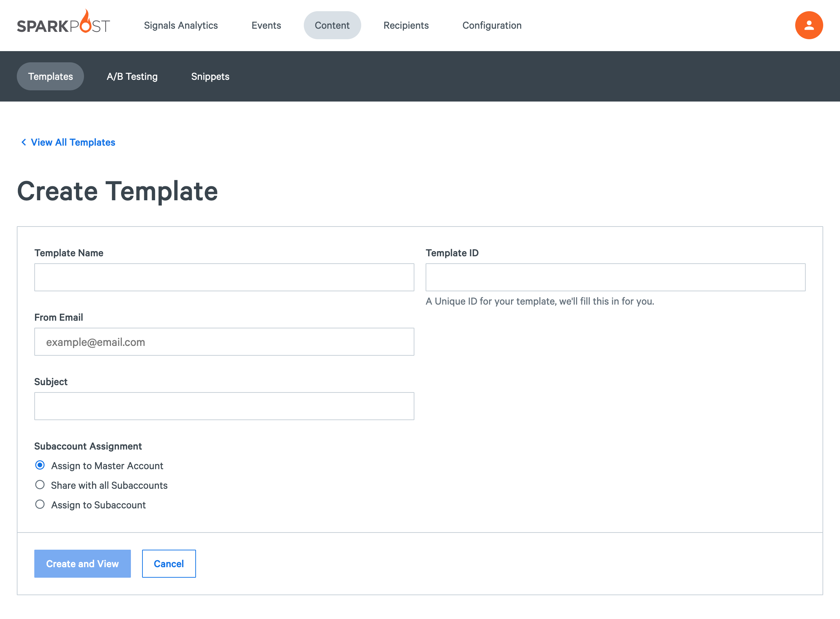Open Configuration navigation menu

pyautogui.click(x=492, y=25)
